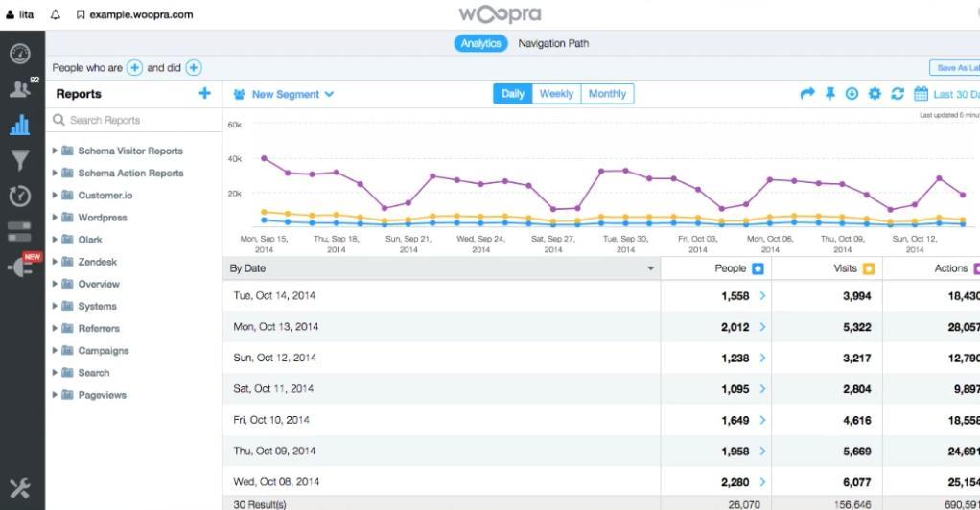Open the toggle-bars icon in the sidebar
The image size is (980, 510).
coord(19,231)
